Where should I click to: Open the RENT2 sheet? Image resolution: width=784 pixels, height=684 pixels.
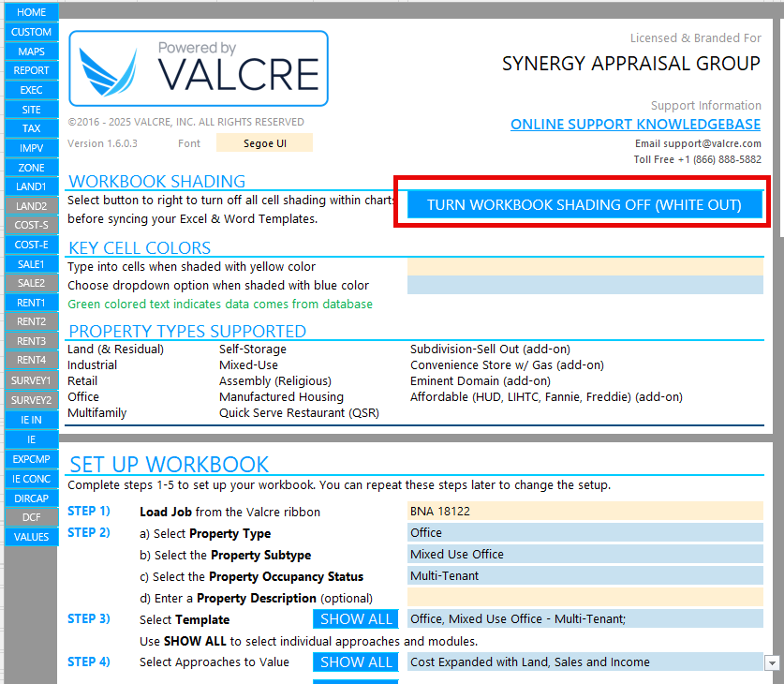[x=32, y=321]
